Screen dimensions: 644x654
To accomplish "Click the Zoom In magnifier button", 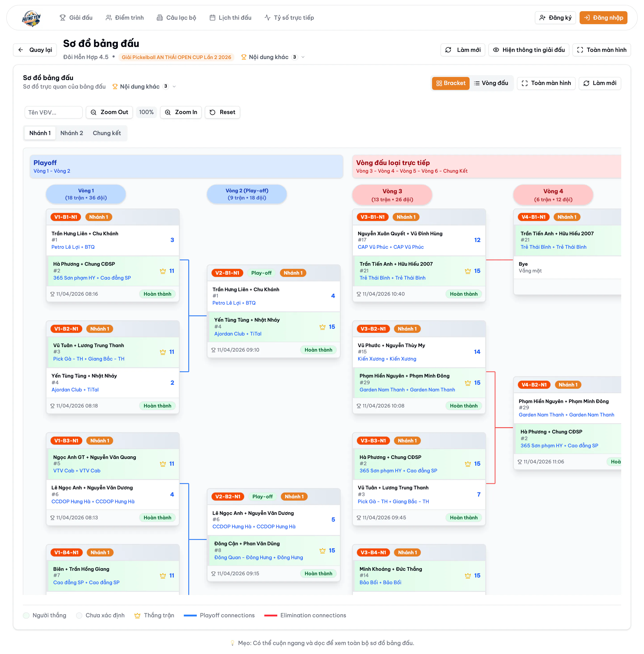I will point(181,112).
